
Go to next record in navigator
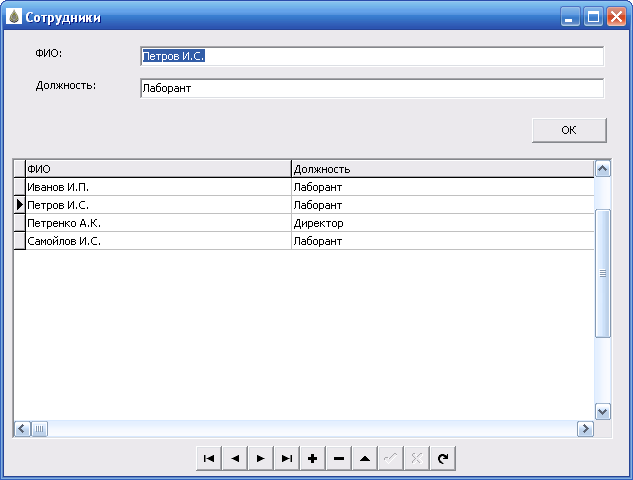tap(260, 458)
